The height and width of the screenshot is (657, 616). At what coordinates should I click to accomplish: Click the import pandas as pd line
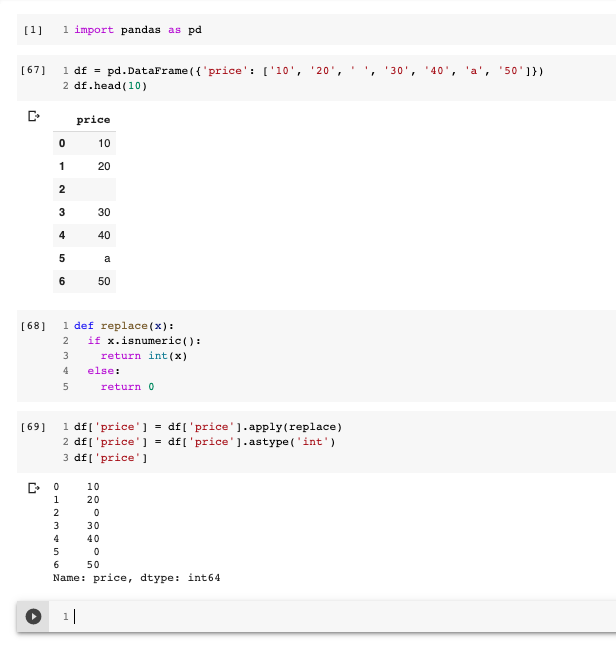click(x=138, y=30)
